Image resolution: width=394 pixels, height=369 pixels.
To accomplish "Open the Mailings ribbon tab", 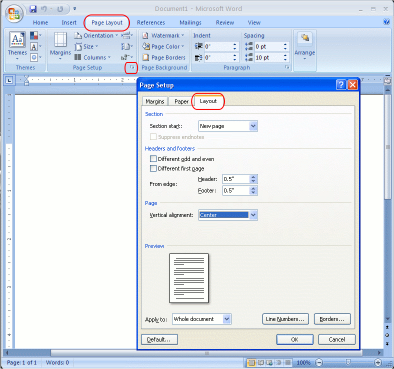I will (x=190, y=22).
